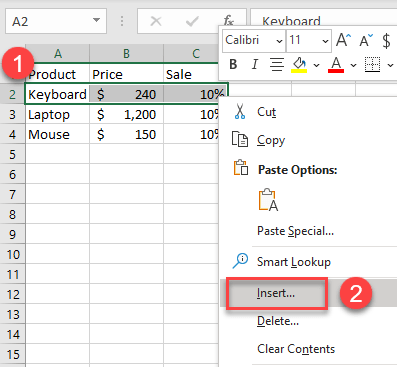This screenshot has width=397, height=367.
Task: Apply red font color
Action: [336, 64]
